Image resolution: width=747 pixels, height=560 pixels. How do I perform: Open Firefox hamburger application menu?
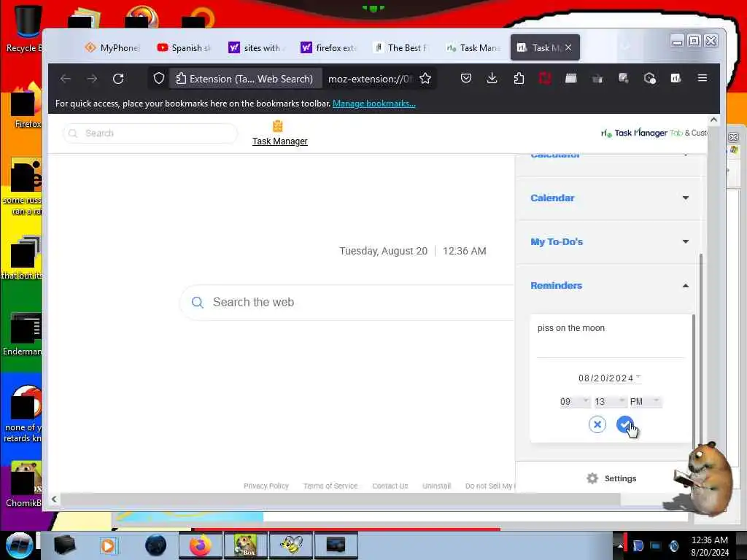tap(703, 78)
